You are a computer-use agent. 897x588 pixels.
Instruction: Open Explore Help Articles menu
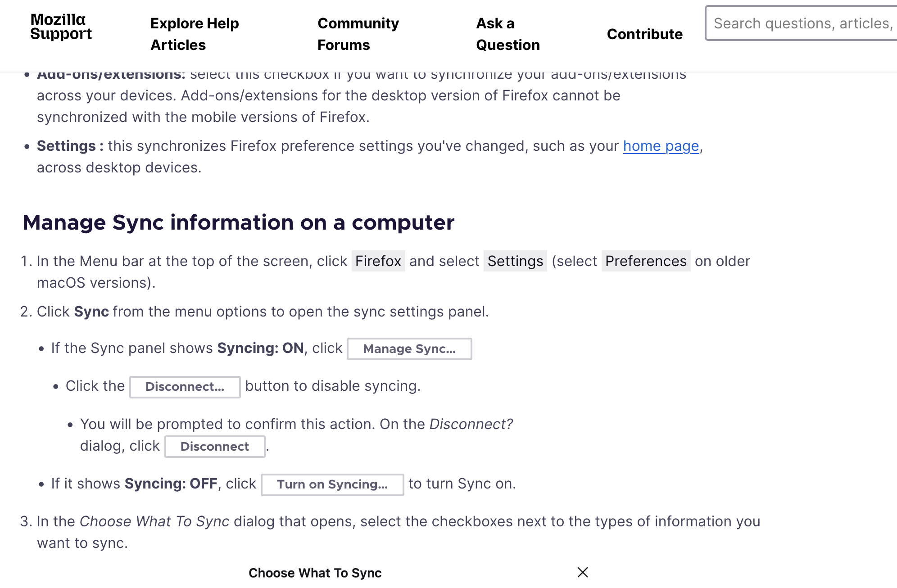(195, 34)
